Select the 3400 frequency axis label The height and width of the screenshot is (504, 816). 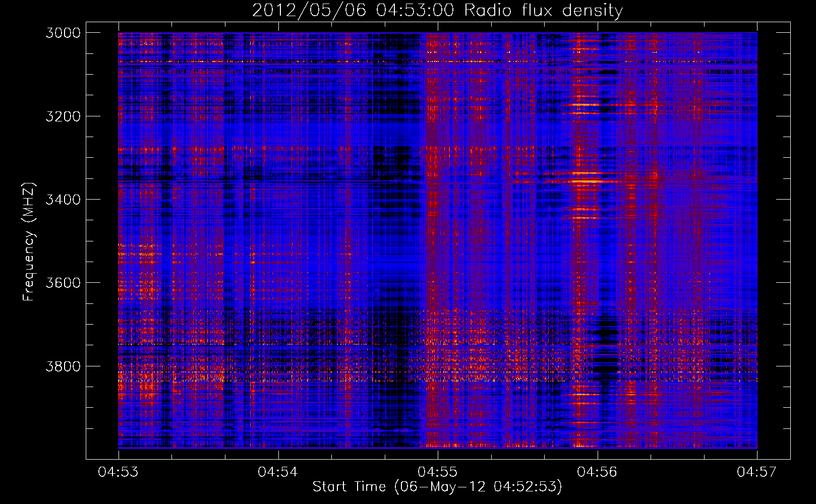(63, 200)
